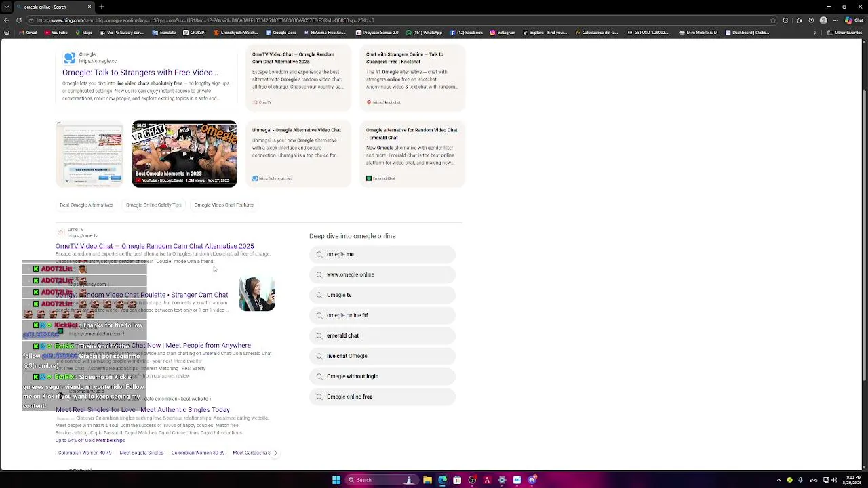Play Best Omegle Moments in 2023 video
Image resolution: width=868 pixels, height=488 pixels.
coord(184,154)
